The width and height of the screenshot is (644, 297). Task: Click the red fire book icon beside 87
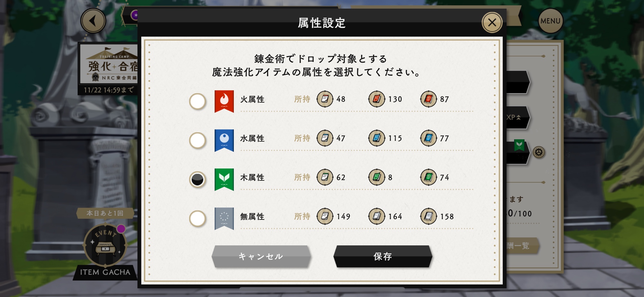coord(428,99)
